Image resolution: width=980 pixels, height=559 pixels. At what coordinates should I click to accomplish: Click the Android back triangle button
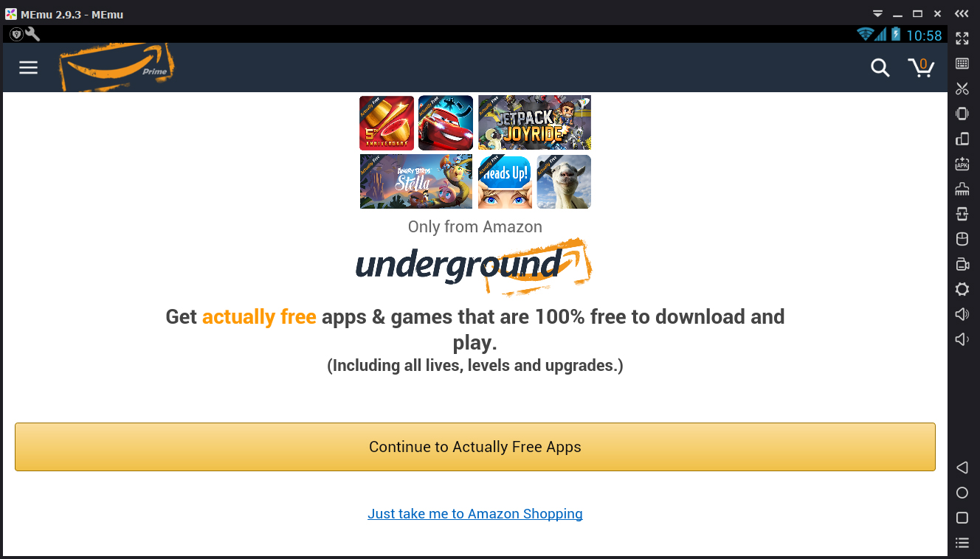point(962,468)
